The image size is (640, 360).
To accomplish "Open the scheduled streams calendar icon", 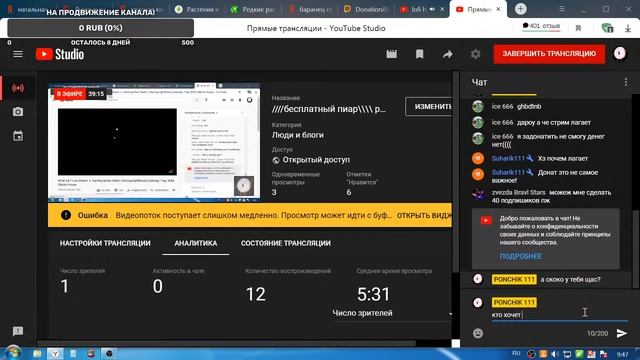I will [x=18, y=136].
